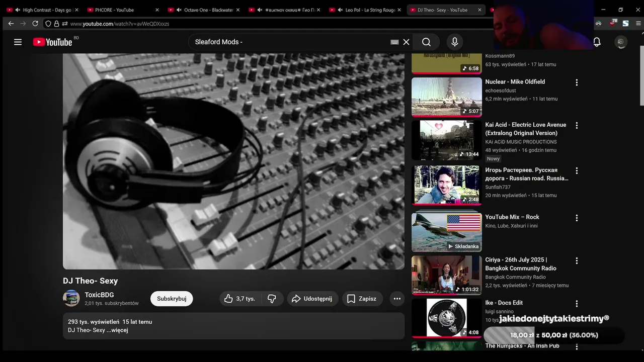Switch to Leo Pol - Le String Rouge tab
The width and height of the screenshot is (644, 362).
pyautogui.click(x=365, y=10)
